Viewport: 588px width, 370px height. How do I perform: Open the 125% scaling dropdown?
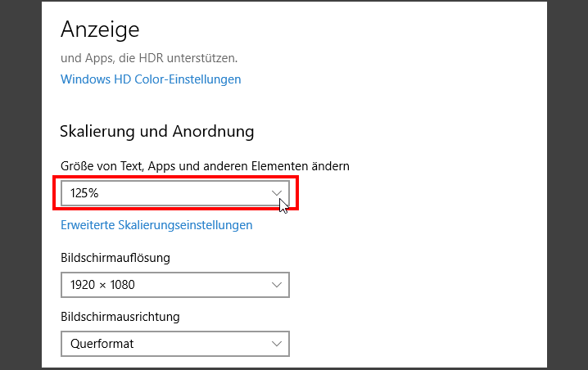[x=174, y=193]
